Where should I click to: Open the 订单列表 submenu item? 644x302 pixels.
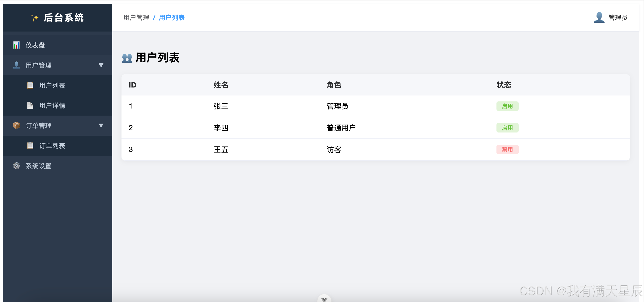(x=58, y=146)
